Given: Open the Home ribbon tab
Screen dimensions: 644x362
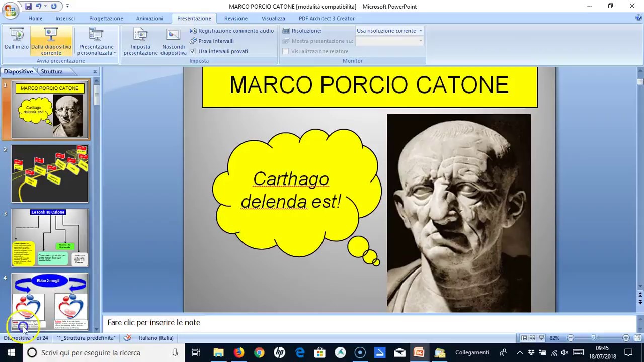Looking at the screenshot, I should click(35, 18).
